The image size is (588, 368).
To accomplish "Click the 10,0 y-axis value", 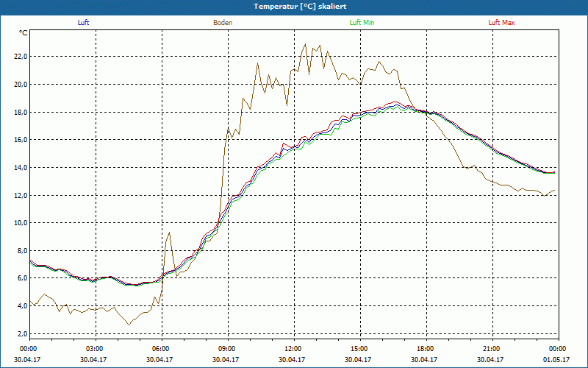I will point(21,223).
